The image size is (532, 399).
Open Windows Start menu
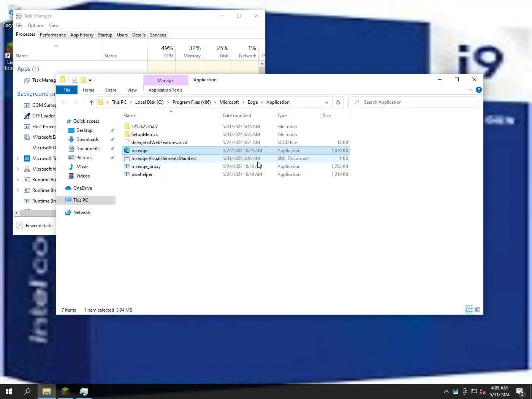(x=9, y=391)
